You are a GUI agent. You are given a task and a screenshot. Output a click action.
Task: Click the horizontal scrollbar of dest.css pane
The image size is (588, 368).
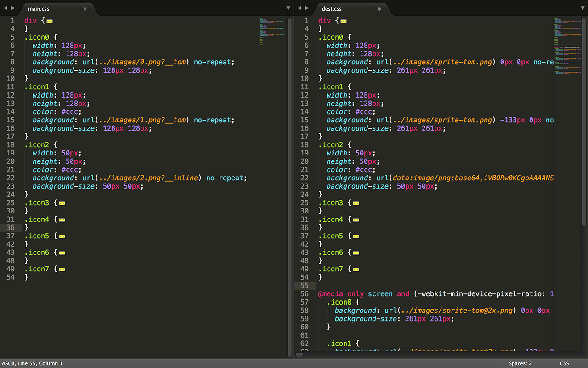pos(300,354)
